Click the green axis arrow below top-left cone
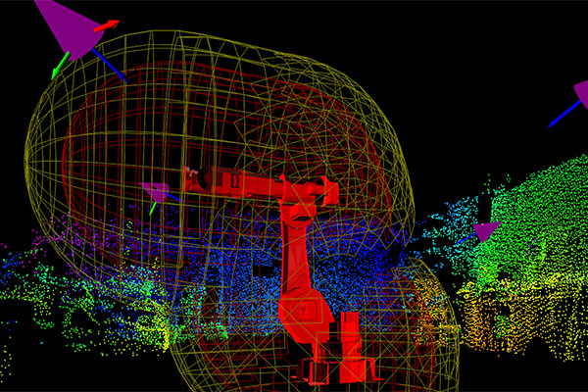The height and width of the screenshot is (392, 588). click(61, 66)
